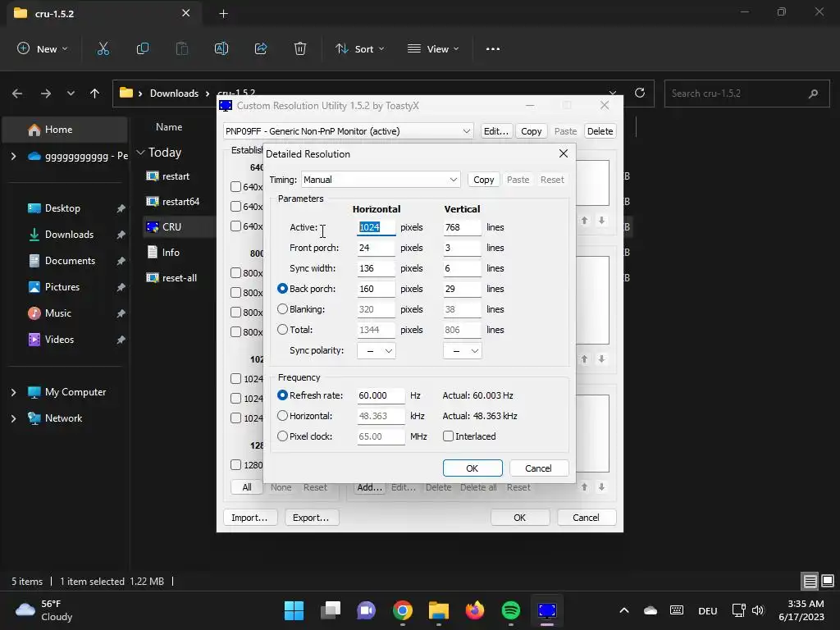Select the Total radio button
The height and width of the screenshot is (630, 840).
[282, 330]
